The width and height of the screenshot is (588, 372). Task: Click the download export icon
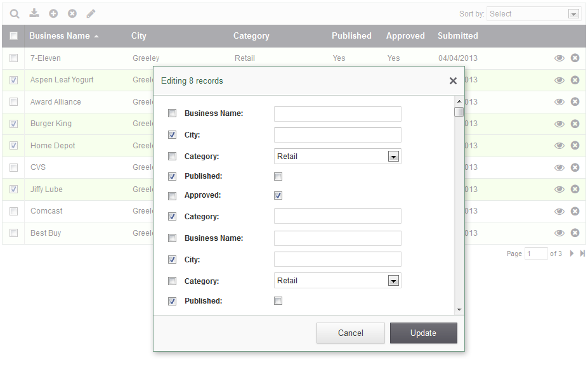pos(34,13)
